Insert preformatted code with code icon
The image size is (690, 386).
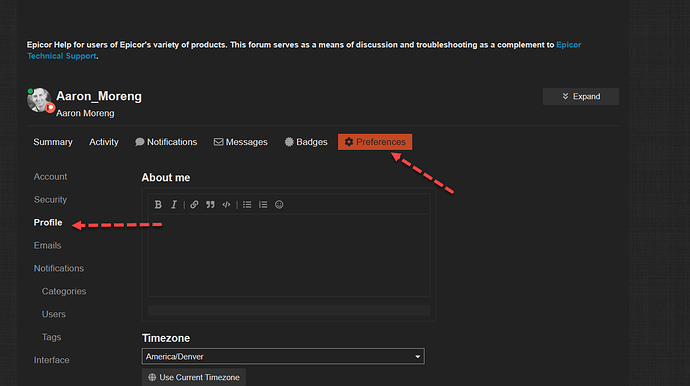point(226,205)
